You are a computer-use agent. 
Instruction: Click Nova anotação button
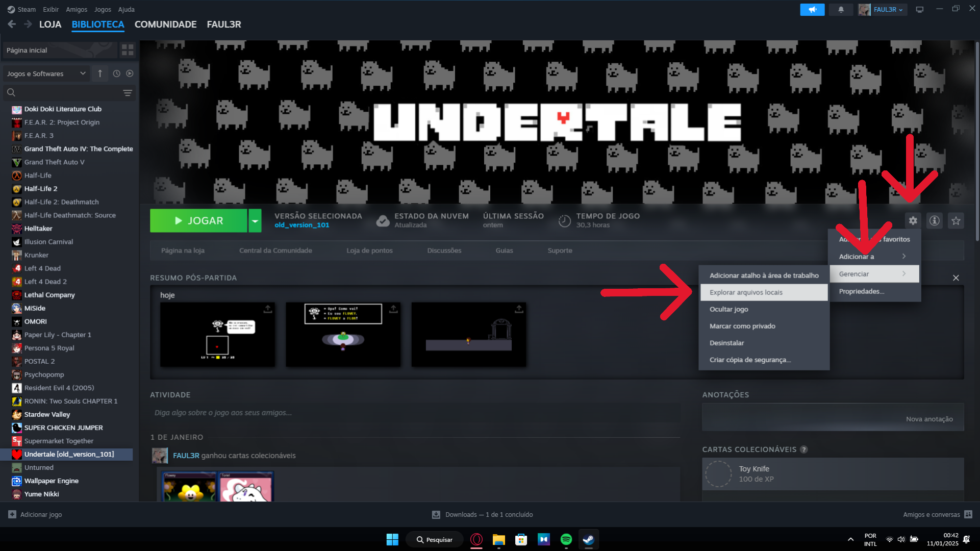pyautogui.click(x=929, y=419)
